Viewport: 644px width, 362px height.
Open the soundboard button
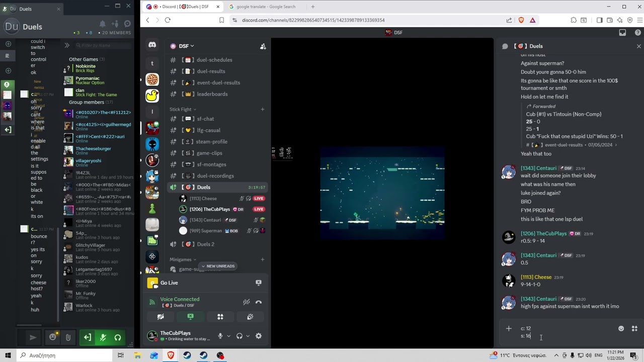pyautogui.click(x=250, y=317)
